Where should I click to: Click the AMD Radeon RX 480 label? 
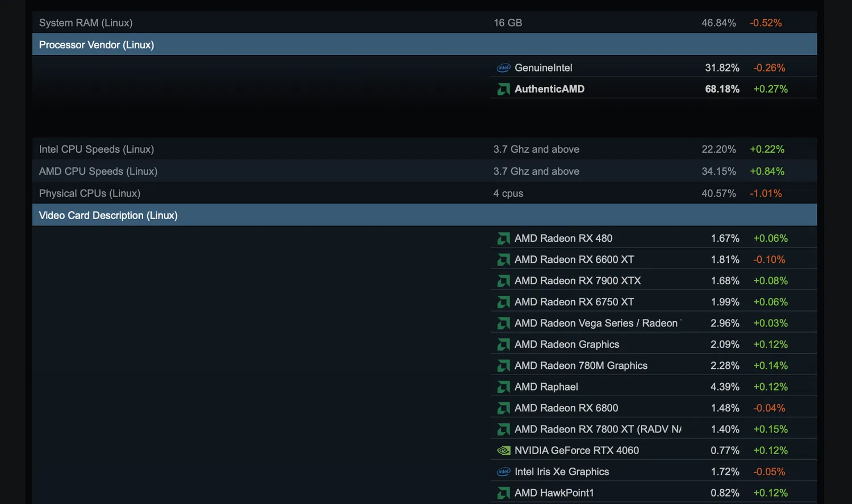click(x=563, y=238)
